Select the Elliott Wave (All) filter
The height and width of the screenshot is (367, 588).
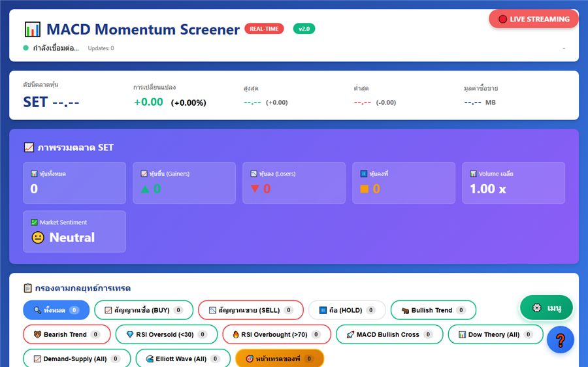tap(183, 359)
